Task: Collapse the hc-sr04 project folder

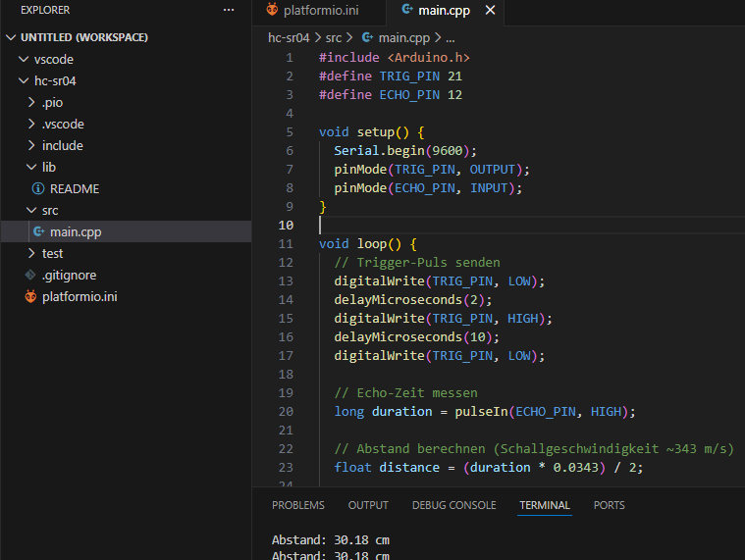Action: (x=24, y=80)
